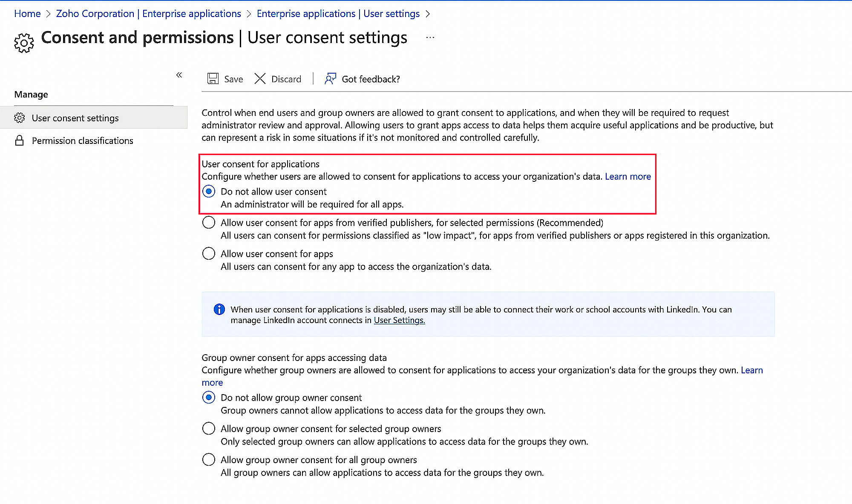The image size is (852, 504).
Task: Open User consent settings in sidebar
Action: (75, 118)
